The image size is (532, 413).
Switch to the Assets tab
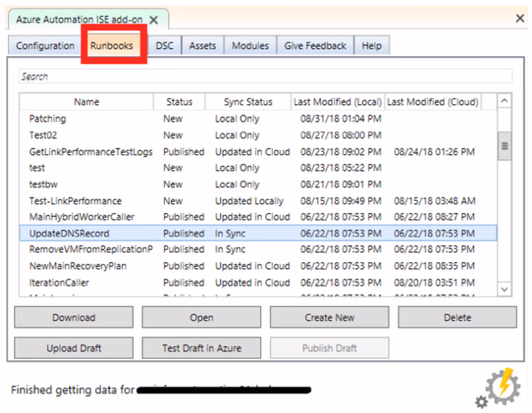click(203, 45)
